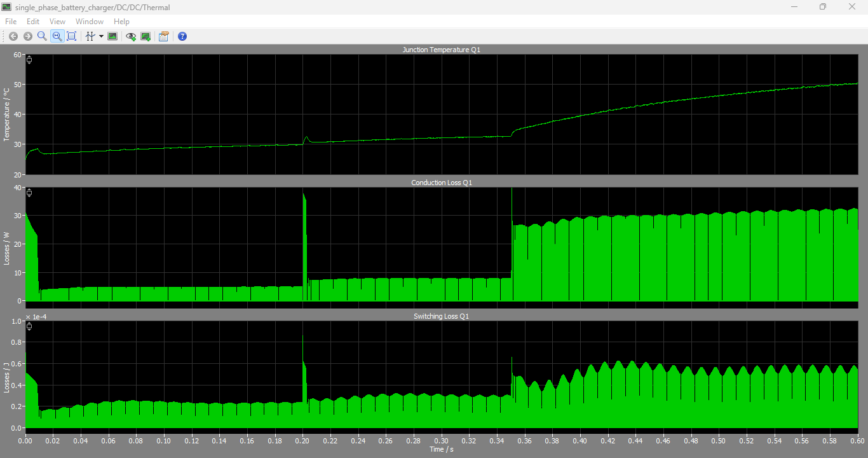Open the scope parameters clipboard icon
The height and width of the screenshot is (458, 868).
coord(163,36)
